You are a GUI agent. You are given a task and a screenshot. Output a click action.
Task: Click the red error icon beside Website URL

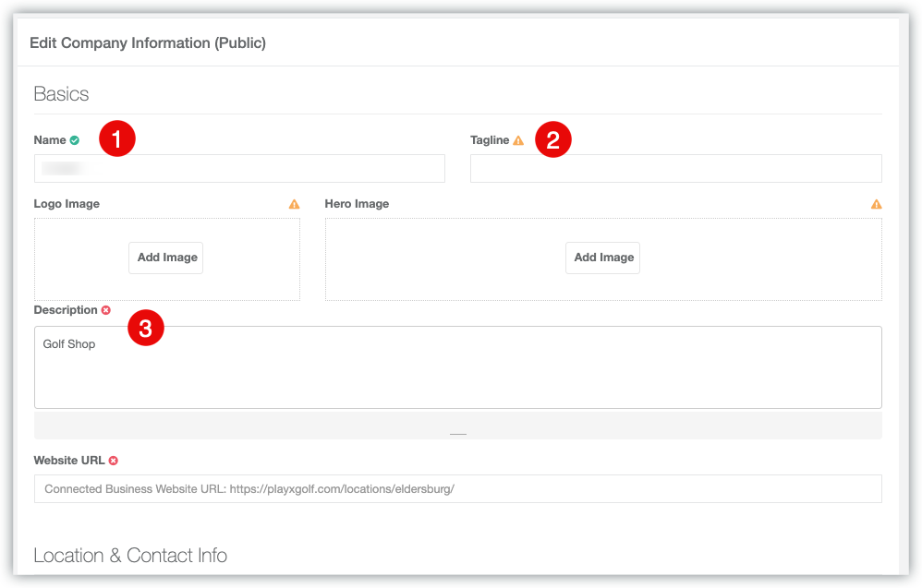point(114,460)
